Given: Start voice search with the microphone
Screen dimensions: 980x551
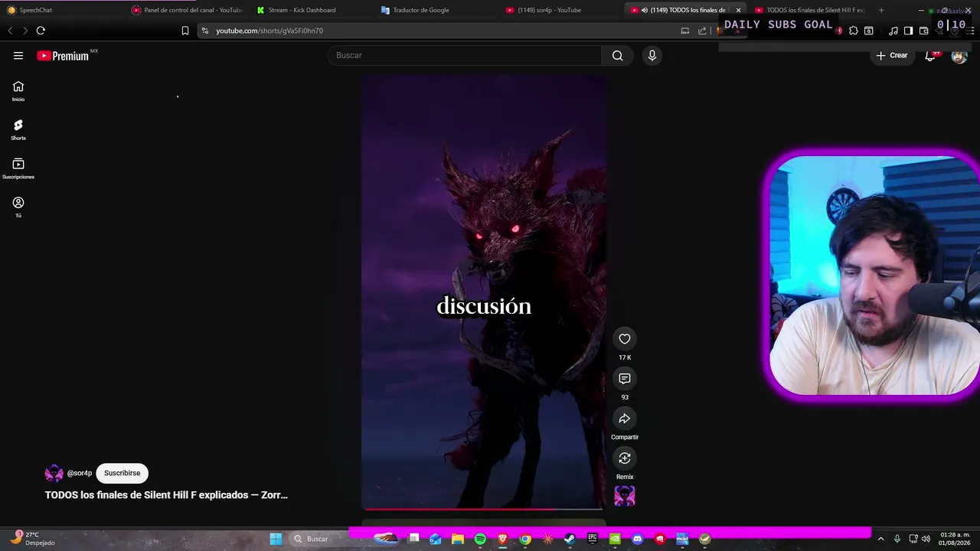Looking at the screenshot, I should coord(652,55).
